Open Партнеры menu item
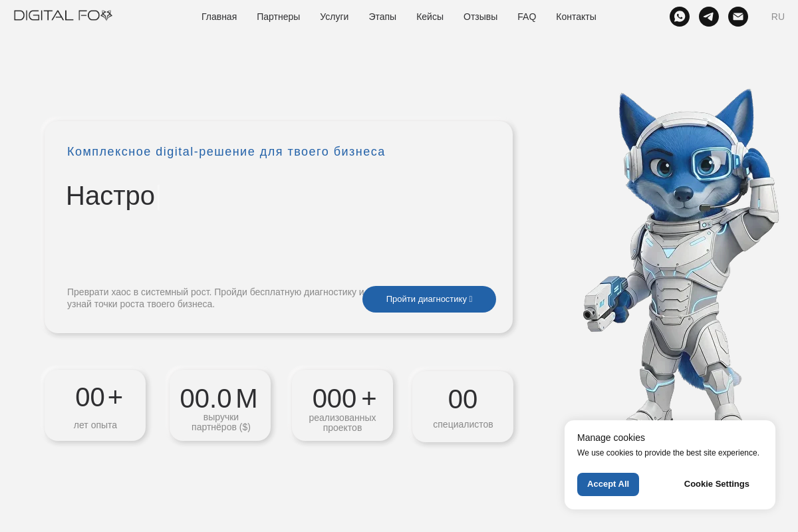 [x=278, y=17]
